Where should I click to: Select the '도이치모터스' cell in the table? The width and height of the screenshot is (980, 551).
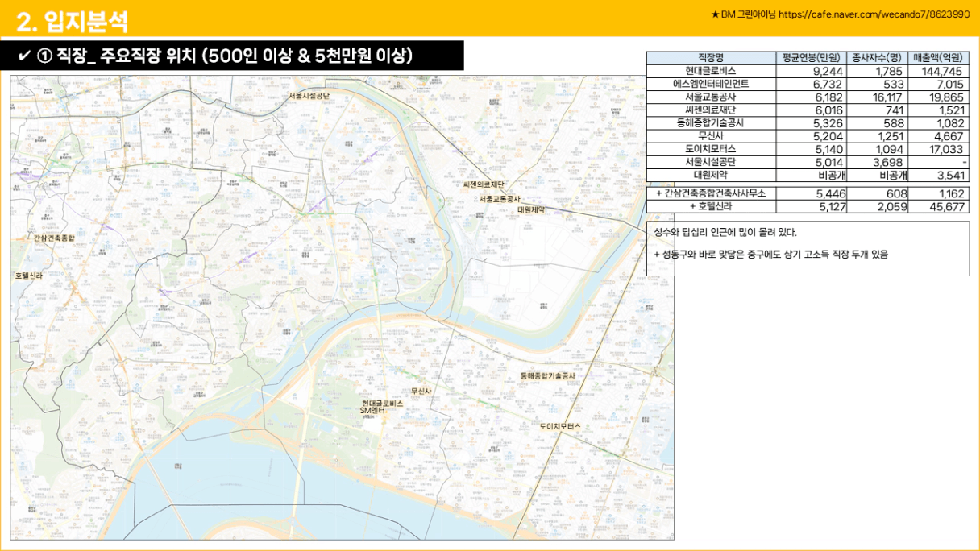[711, 149]
